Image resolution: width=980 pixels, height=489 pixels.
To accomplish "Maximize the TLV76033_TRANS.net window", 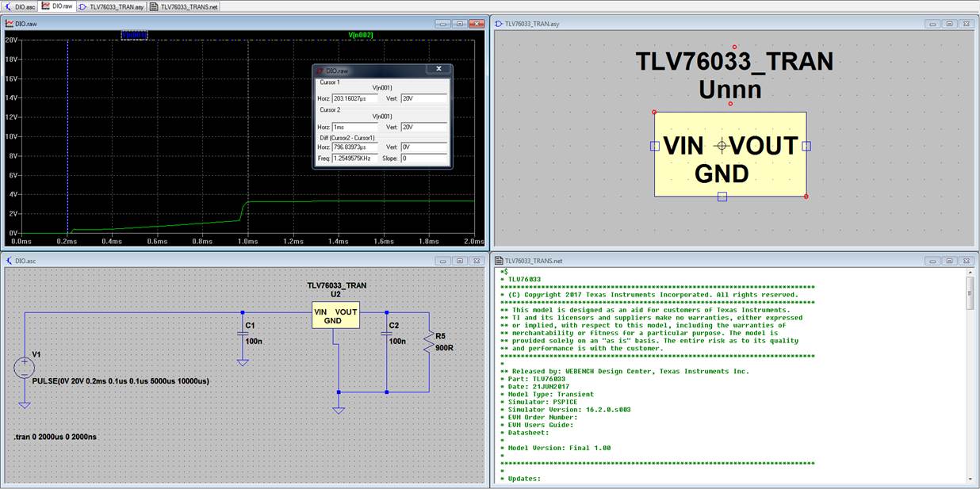I will (949, 260).
